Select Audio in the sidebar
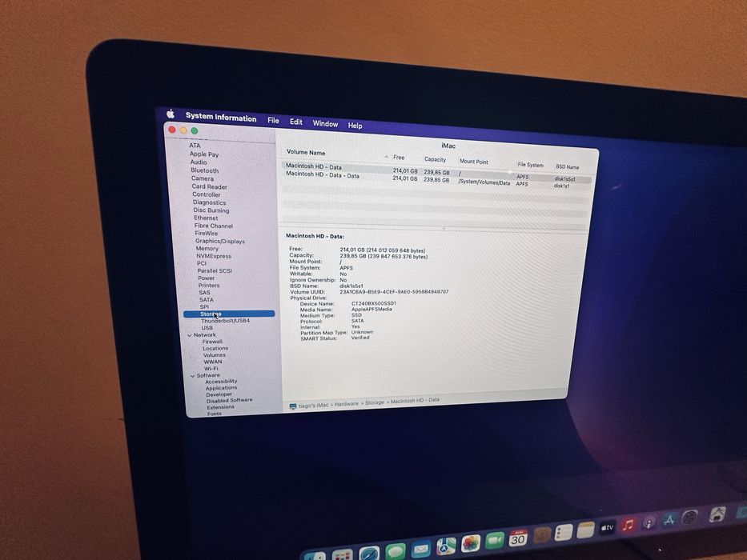Viewport: 747px width, 560px height. (199, 162)
